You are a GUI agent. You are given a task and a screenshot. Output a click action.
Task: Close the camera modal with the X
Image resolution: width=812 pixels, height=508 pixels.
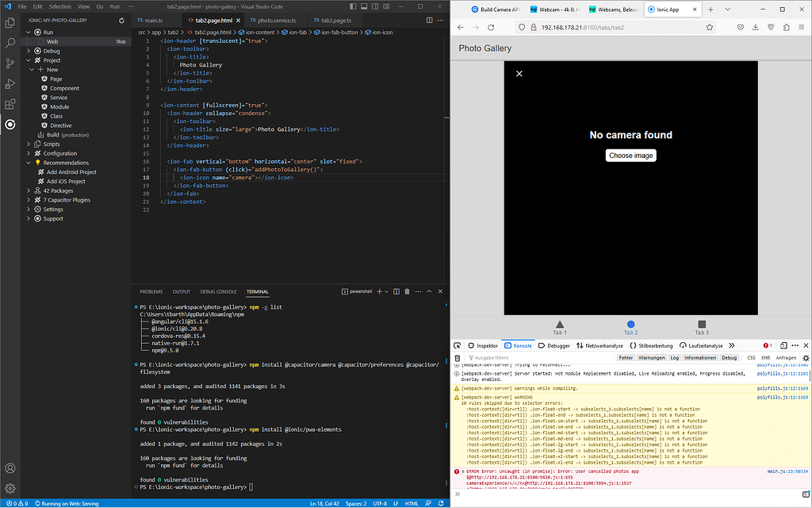tap(519, 74)
